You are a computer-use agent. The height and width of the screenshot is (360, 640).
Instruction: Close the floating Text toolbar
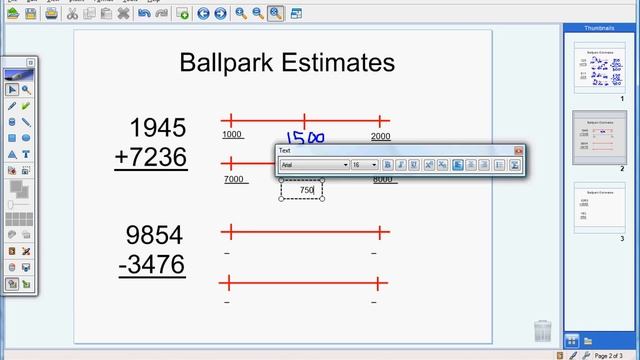tap(518, 151)
